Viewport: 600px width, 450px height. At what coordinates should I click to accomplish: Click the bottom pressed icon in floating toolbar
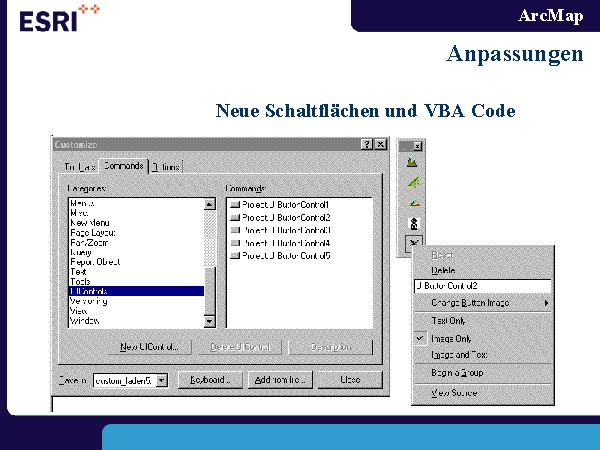411,241
